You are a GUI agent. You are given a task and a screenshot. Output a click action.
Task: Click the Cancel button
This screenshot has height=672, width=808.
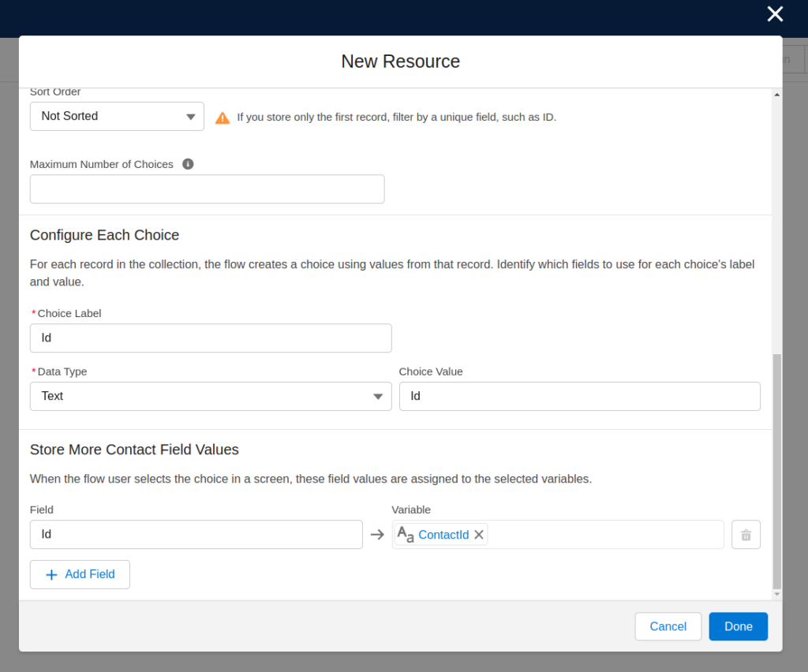[x=668, y=625]
